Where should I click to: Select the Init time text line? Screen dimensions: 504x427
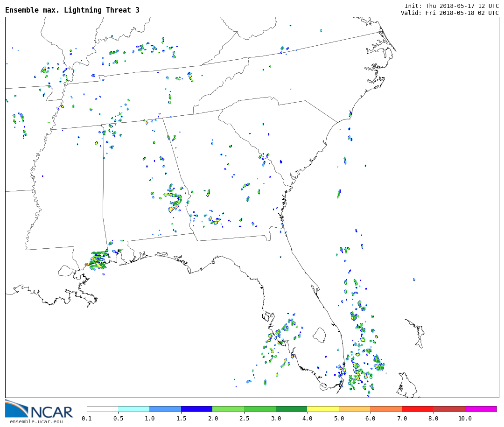451,6
